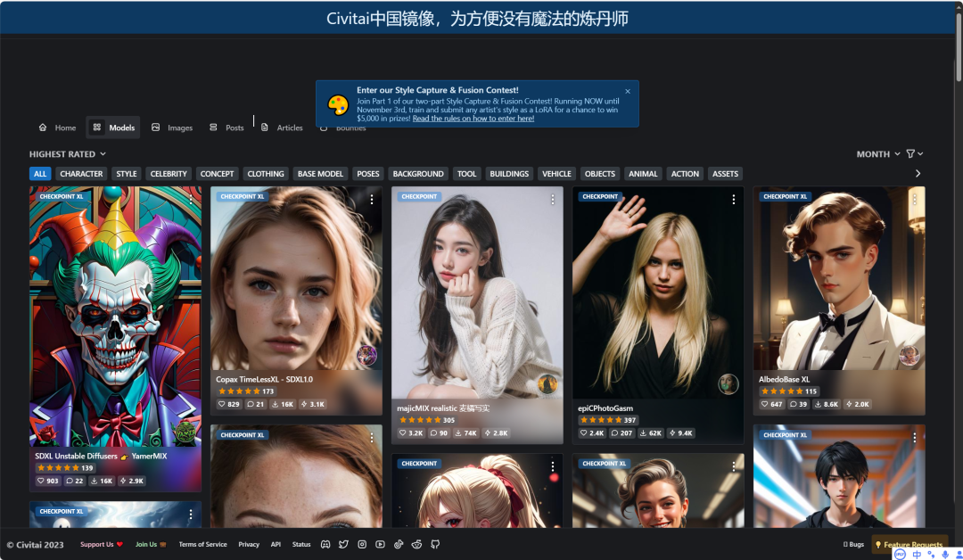
Task: Filter by CLOTHING category
Action: tap(266, 174)
